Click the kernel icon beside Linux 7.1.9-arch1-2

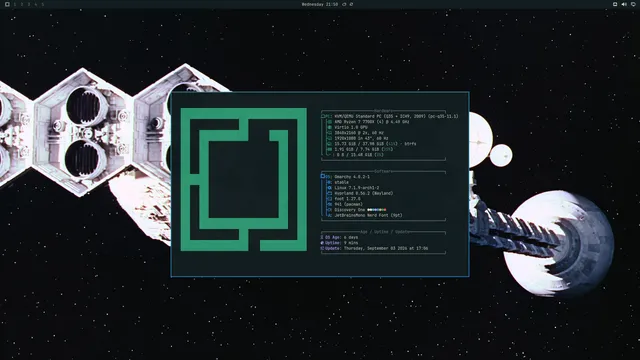tap(330, 188)
